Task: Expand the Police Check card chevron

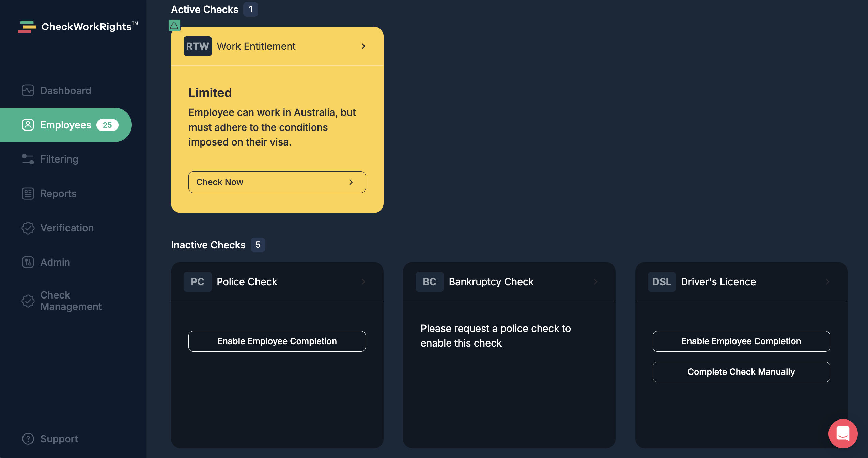Action: click(363, 281)
